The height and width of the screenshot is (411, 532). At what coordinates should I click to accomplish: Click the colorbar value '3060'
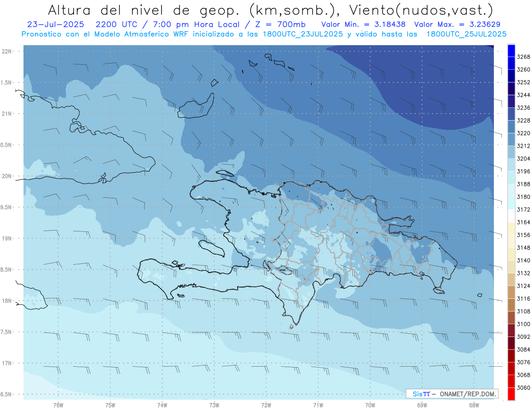click(x=524, y=388)
